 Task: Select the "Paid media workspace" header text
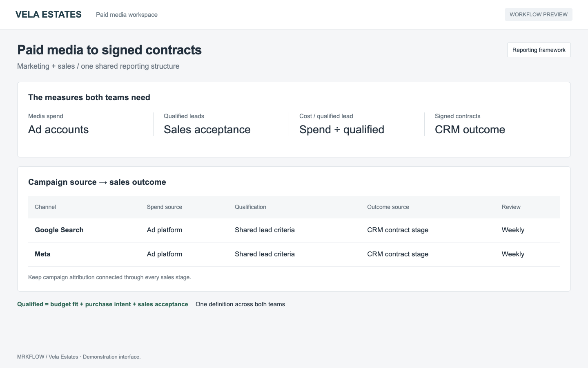[x=127, y=15]
